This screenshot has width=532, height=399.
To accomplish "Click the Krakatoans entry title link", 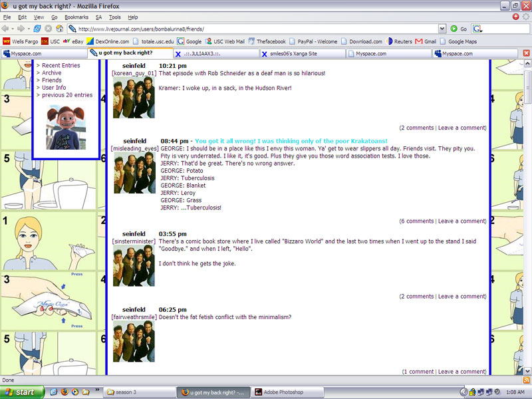I will click(x=291, y=141).
